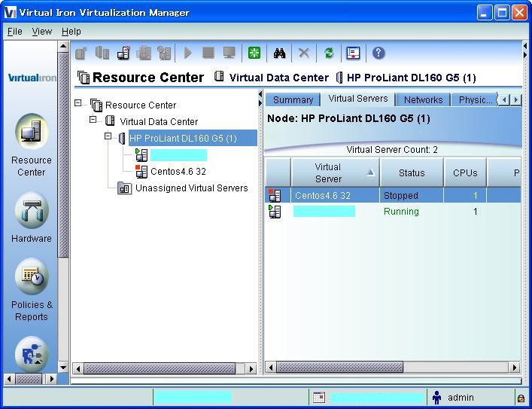The image size is (532, 409).
Task: Click top-right panel collapse arrows
Action: tap(525, 50)
